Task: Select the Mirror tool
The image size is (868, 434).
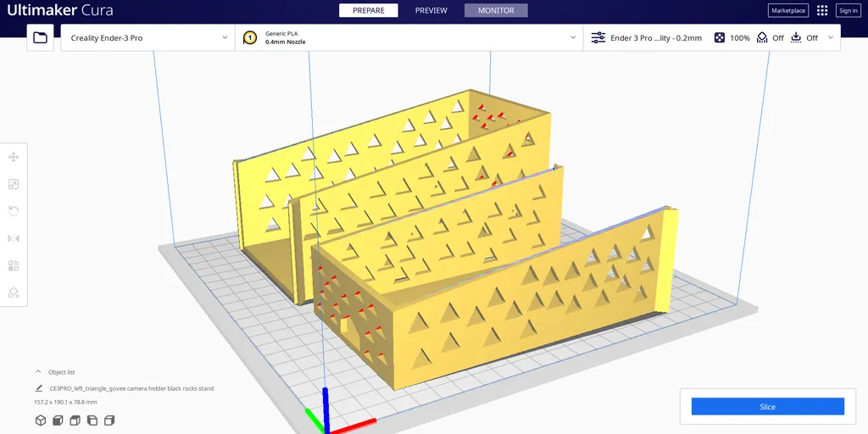Action: (14, 238)
